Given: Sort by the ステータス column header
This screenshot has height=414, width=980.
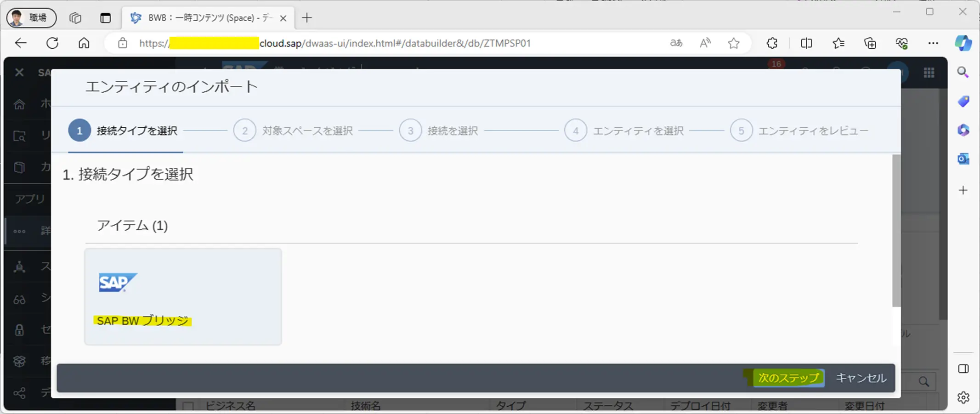Looking at the screenshot, I should [608, 406].
